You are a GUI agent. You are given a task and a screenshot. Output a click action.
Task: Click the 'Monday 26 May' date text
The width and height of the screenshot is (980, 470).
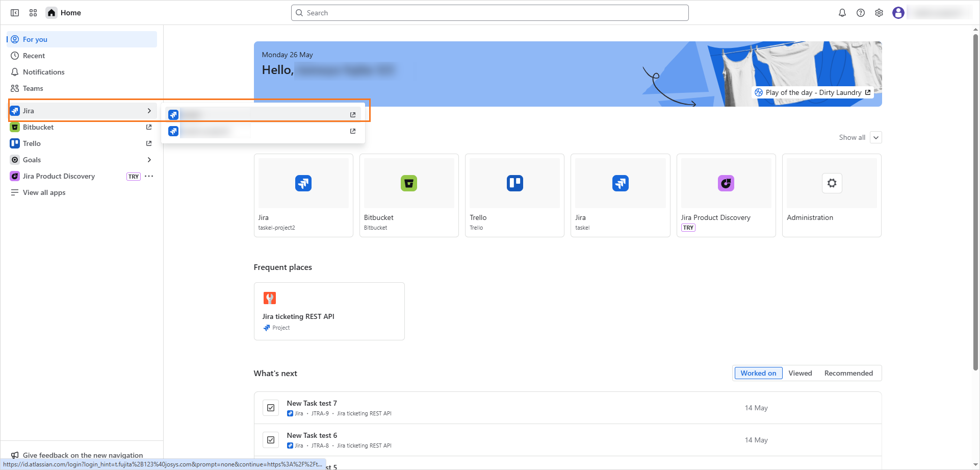click(288, 55)
